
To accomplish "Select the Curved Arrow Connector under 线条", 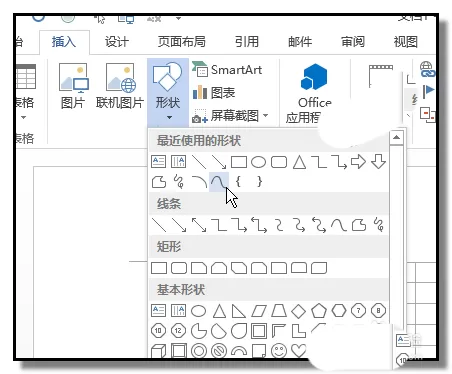I will 299,225.
